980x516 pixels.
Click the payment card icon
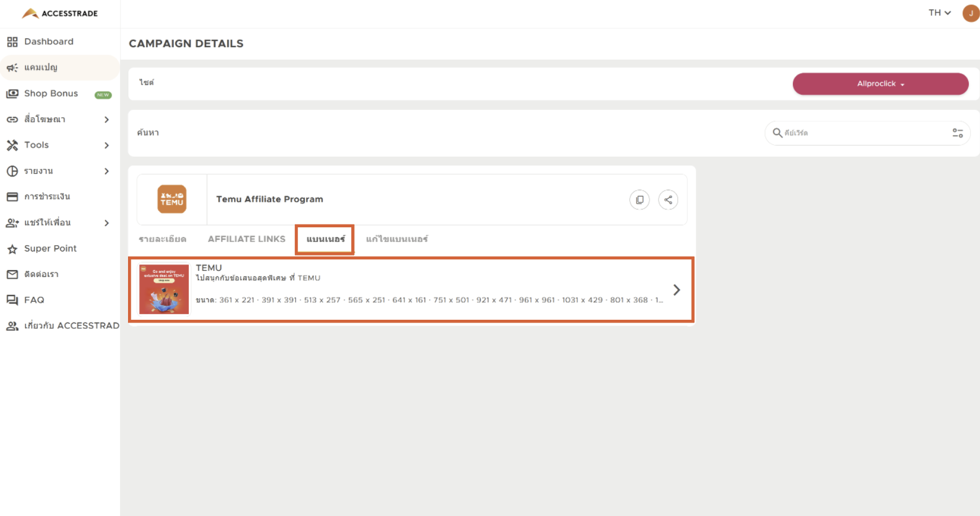coord(12,197)
